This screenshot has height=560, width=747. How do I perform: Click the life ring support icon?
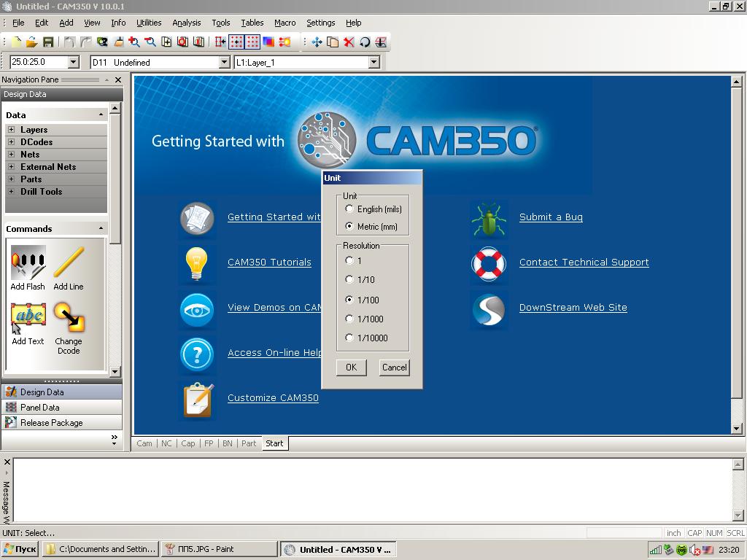(x=488, y=263)
